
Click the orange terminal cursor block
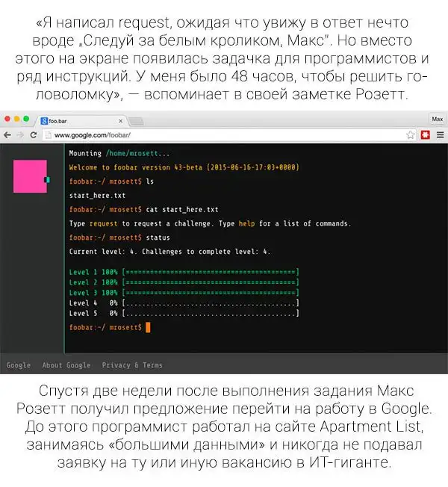148,327
